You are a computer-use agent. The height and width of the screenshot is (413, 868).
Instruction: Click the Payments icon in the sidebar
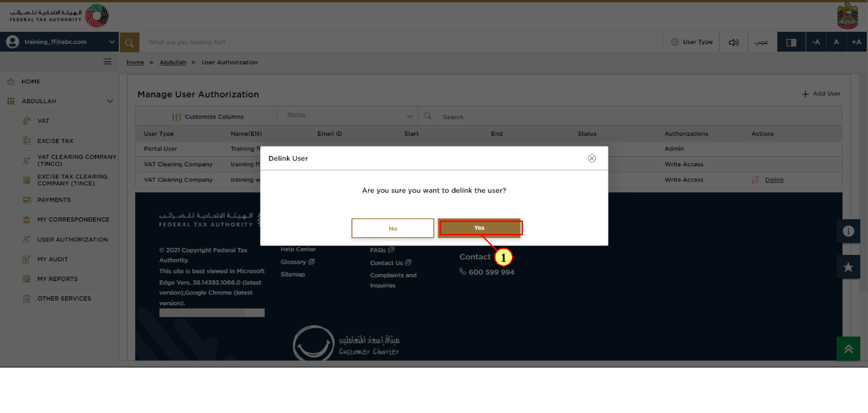click(26, 200)
